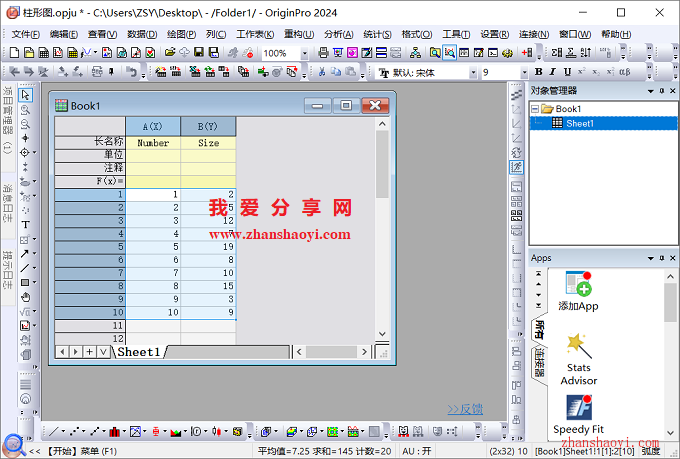Add a new sheet with plus button
Image resolution: width=680 pixels, height=459 pixels.
[89, 352]
